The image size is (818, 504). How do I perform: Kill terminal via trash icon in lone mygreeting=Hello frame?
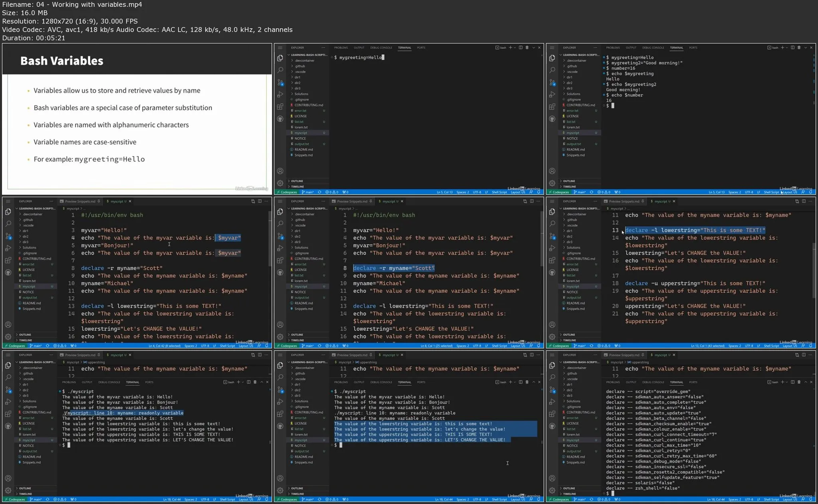pyautogui.click(x=527, y=47)
